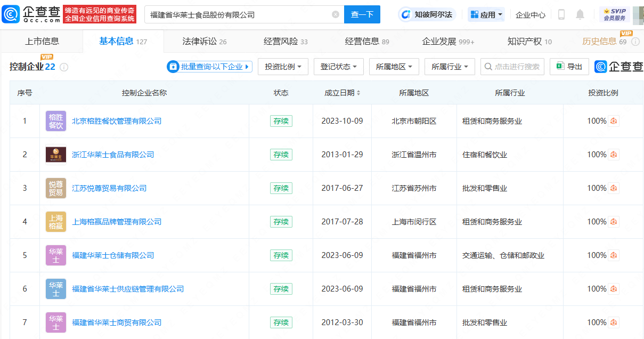Open equity chart icon for 北京榕胜餐饮 row

tap(614, 121)
